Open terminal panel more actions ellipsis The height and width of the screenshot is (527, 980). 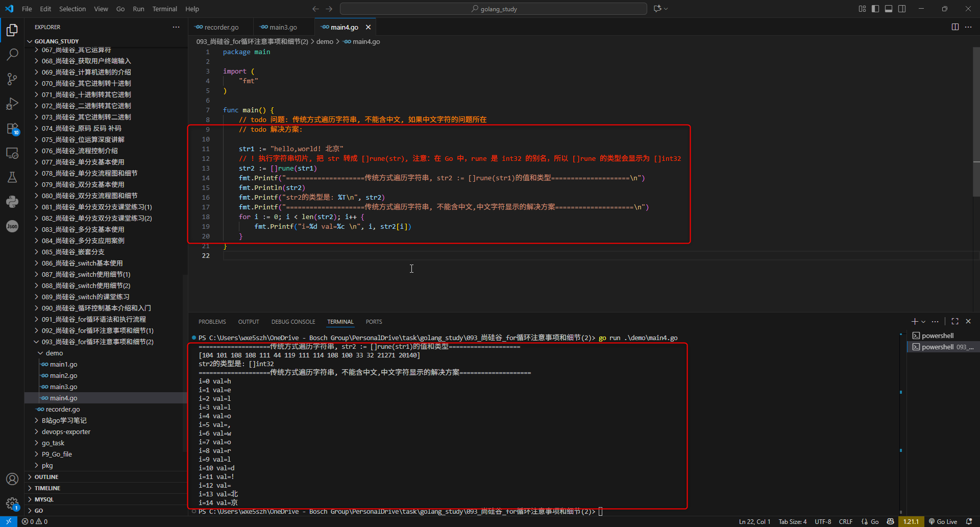coord(935,321)
